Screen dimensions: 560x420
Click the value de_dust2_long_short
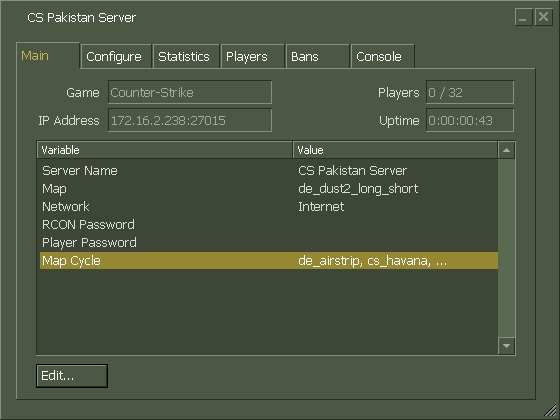click(358, 189)
